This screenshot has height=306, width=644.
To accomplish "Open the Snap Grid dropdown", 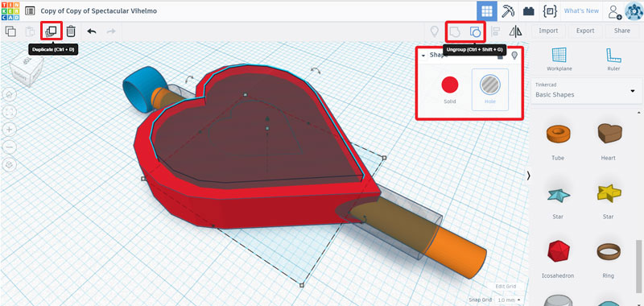I will [x=509, y=300].
